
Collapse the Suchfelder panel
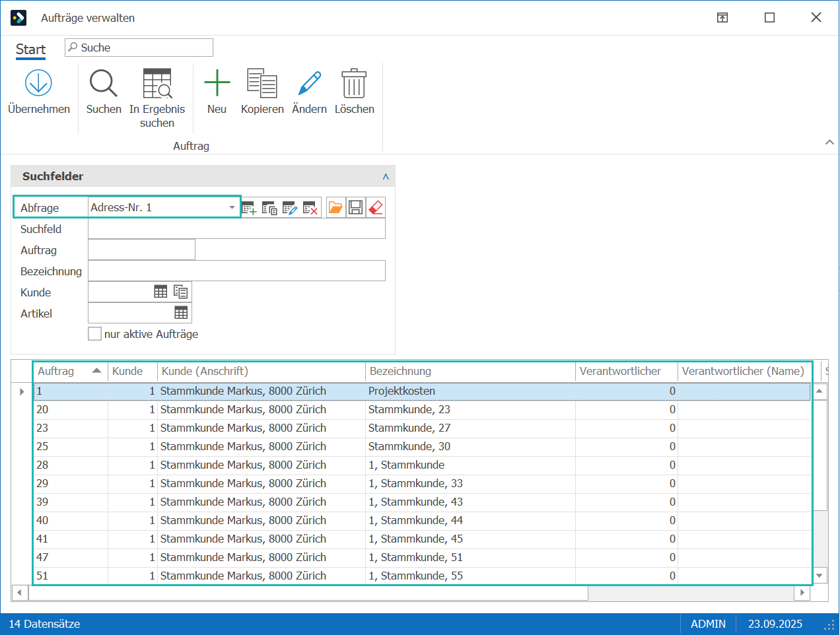tap(386, 177)
